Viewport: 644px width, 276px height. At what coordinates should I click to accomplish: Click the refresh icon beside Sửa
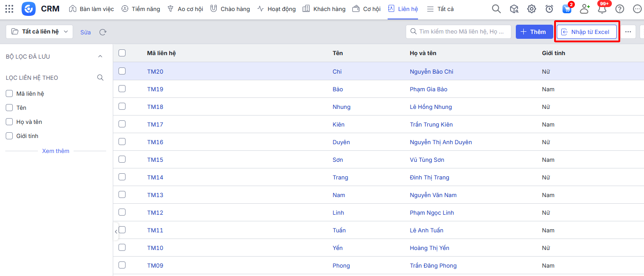103,32
